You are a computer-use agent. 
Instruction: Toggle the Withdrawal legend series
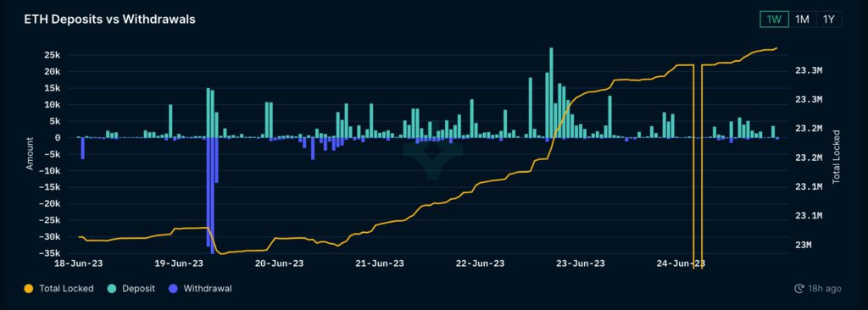[199, 289]
